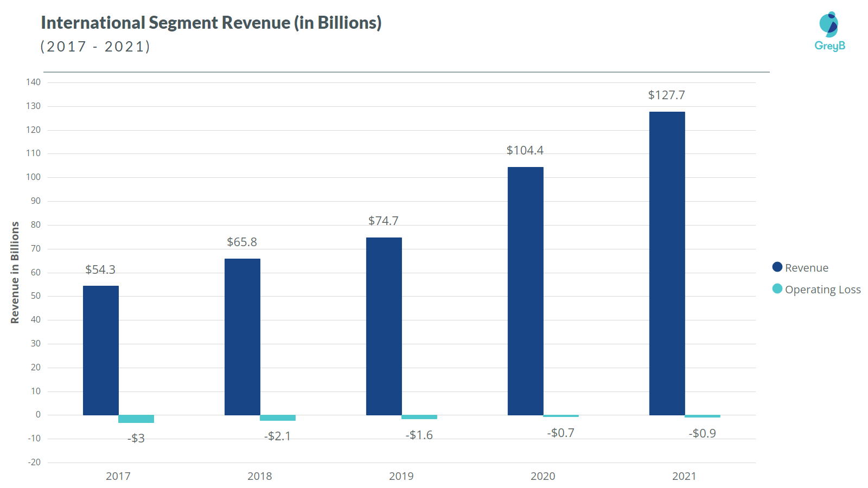868x488 pixels.
Task: Expand details on the -$3 loss label
Action: pos(136,437)
